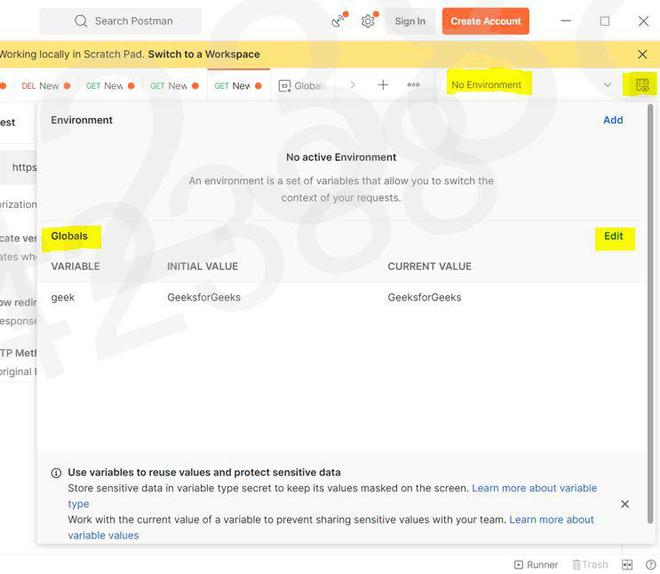This screenshot has height=574, width=660.
Task: Click the request URL field starting with https
Action: tap(19, 167)
